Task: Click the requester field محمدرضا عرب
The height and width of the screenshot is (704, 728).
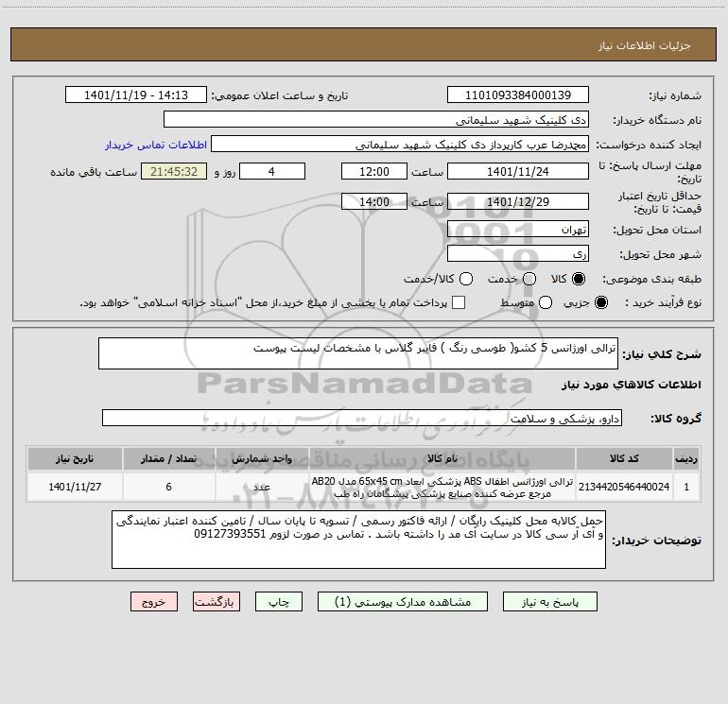Action: point(400,144)
